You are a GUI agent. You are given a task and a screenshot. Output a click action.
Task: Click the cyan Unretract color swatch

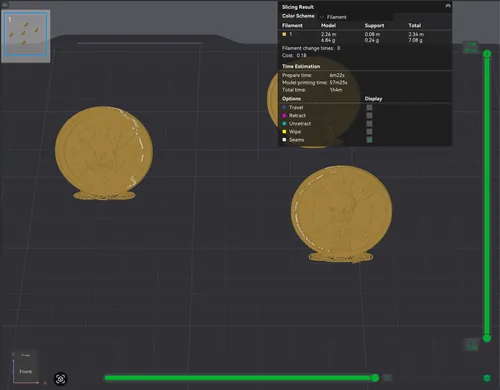tap(284, 124)
